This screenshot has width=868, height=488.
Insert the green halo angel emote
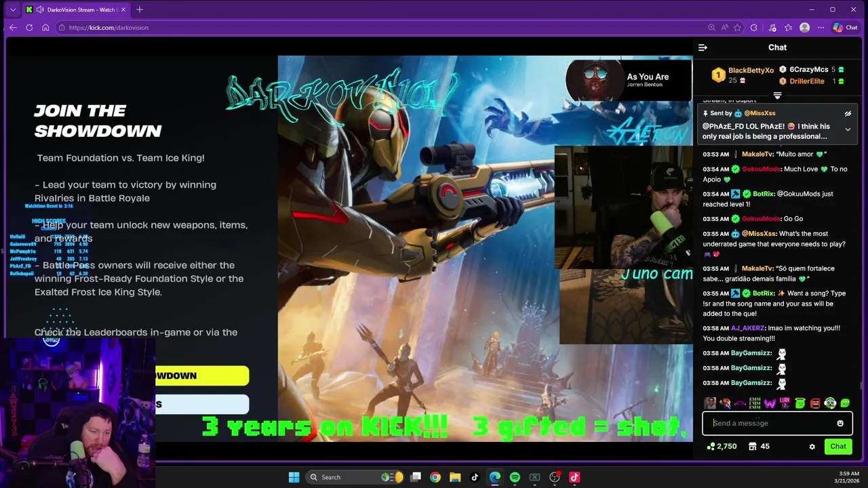800,403
